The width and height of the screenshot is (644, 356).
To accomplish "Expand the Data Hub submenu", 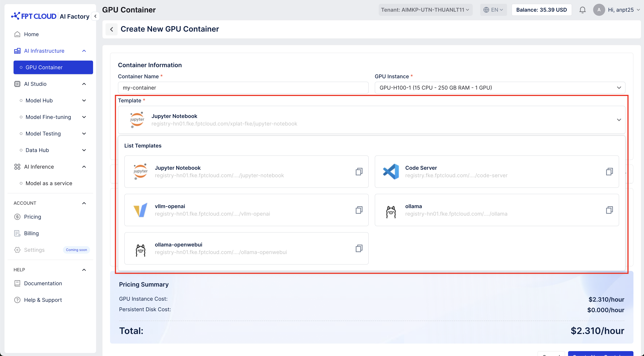I will coord(84,150).
